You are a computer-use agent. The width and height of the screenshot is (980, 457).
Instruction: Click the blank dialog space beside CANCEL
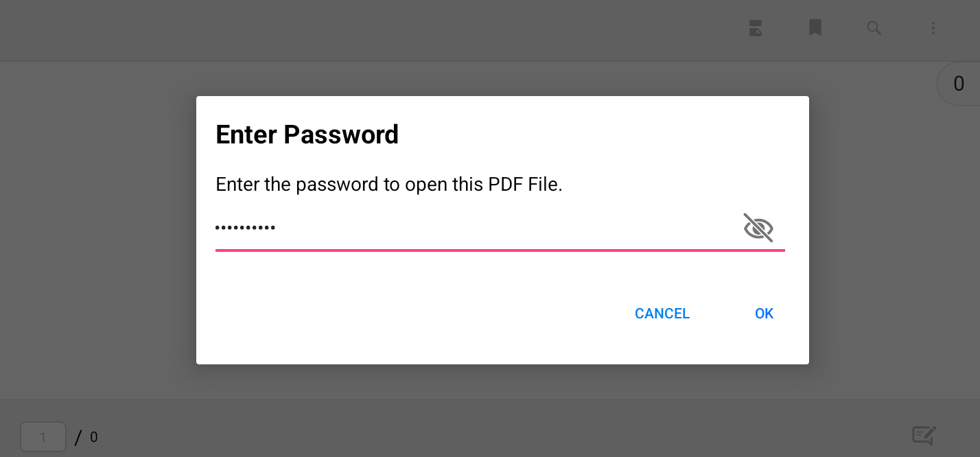412,314
